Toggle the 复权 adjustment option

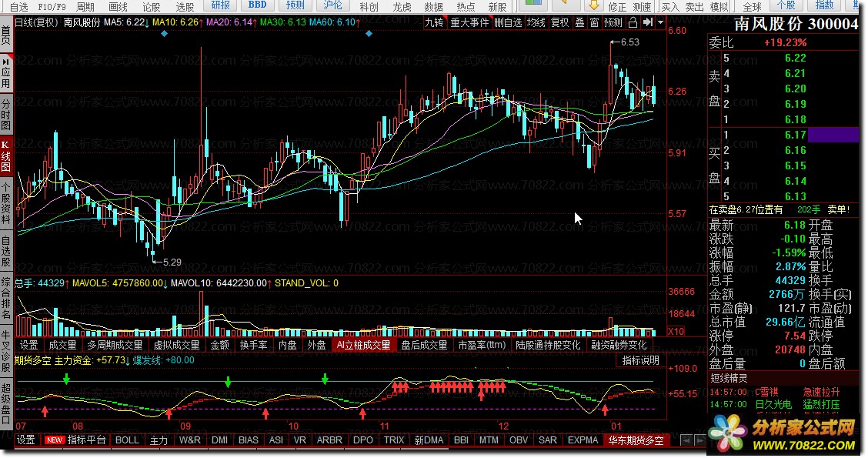coord(560,22)
